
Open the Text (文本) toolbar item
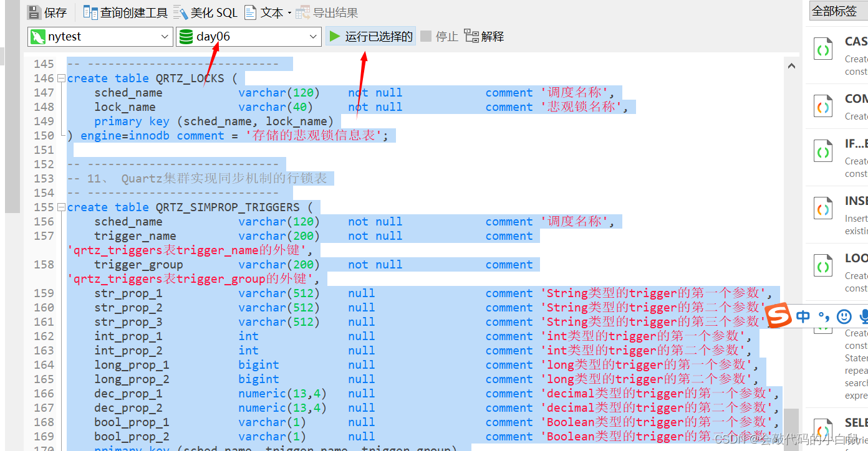pyautogui.click(x=264, y=12)
